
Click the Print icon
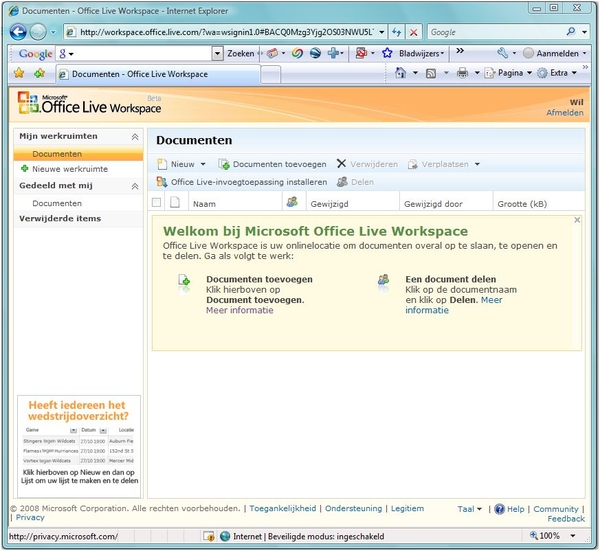(x=462, y=72)
